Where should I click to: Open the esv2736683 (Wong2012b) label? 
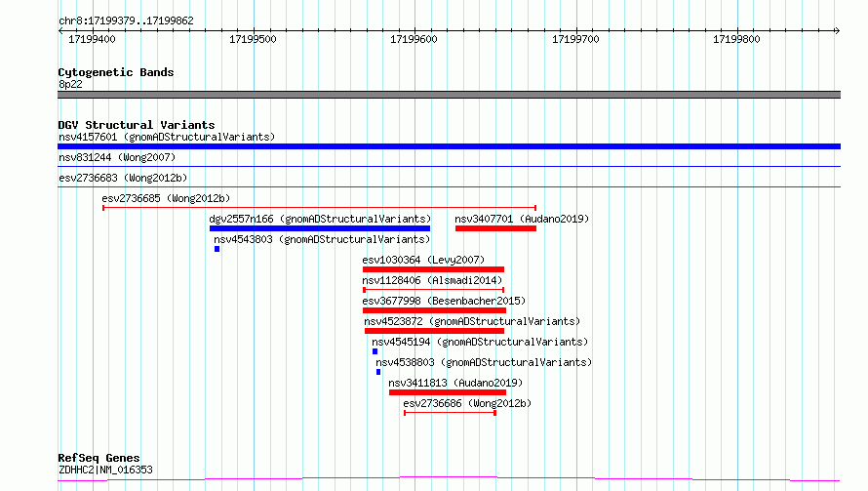(123, 178)
